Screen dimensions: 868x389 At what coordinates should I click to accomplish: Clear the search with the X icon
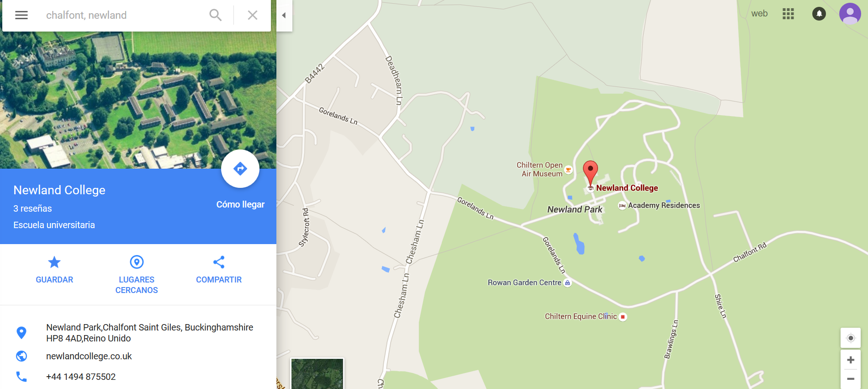tap(253, 15)
